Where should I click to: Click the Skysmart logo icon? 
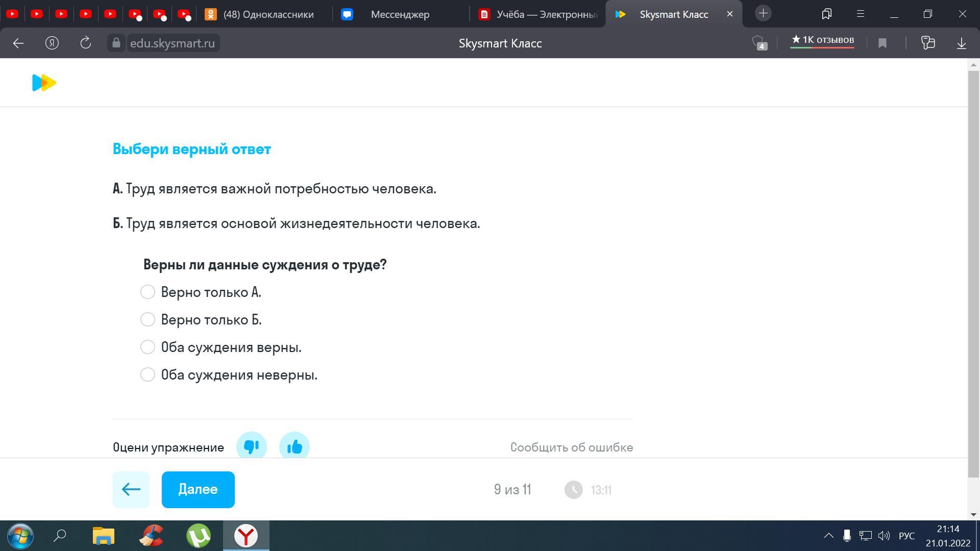pyautogui.click(x=44, y=83)
